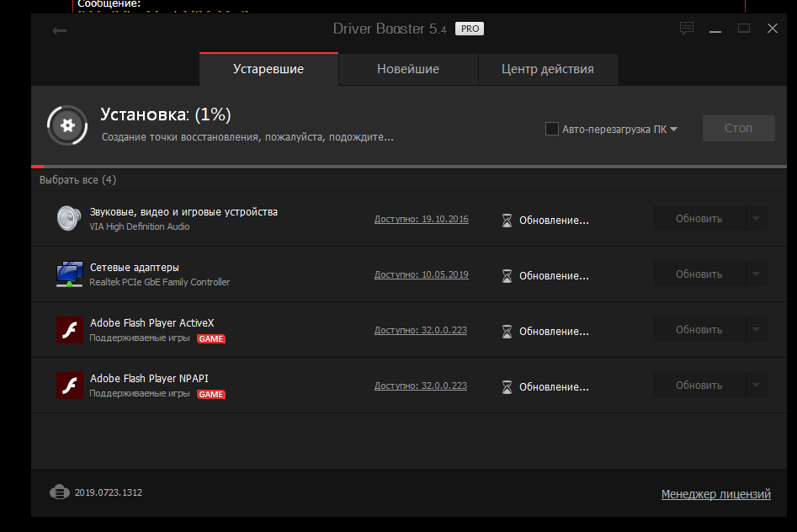Click the GAME badge under NPAPI
The height and width of the screenshot is (532, 797).
(x=211, y=394)
